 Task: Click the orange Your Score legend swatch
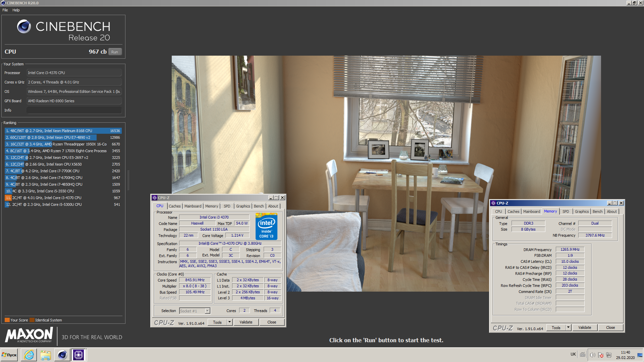click(x=7, y=320)
